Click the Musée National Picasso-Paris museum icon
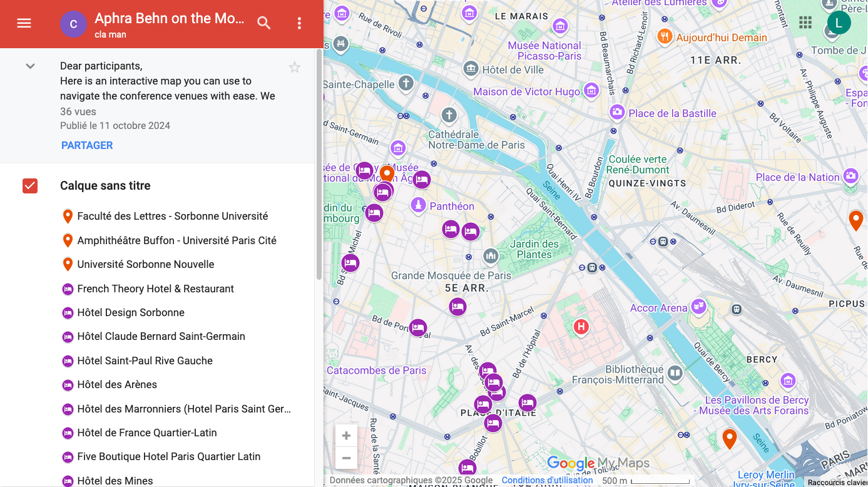Image resolution: width=868 pixels, height=487 pixels. coord(560,26)
